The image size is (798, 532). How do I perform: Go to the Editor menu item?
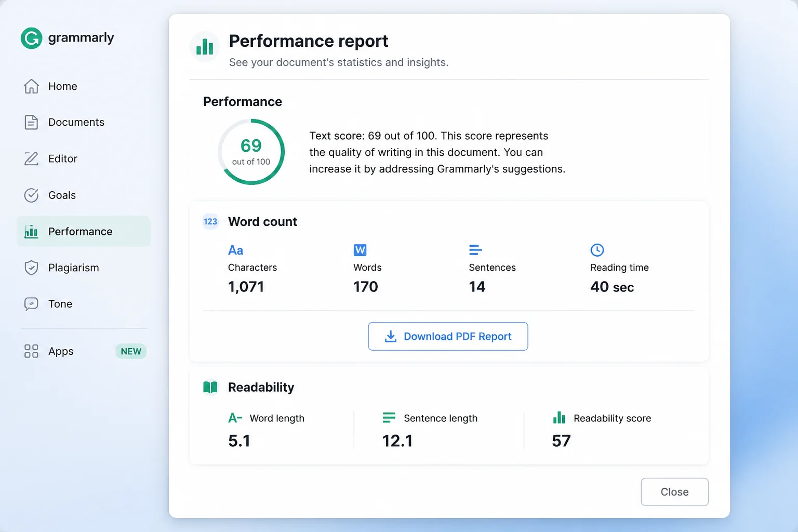tap(84, 158)
